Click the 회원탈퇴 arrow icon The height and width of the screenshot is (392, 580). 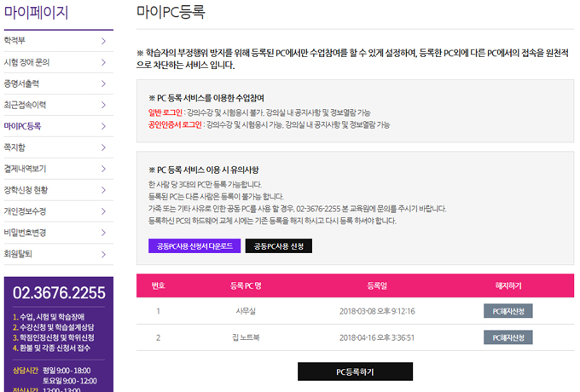coord(103,254)
